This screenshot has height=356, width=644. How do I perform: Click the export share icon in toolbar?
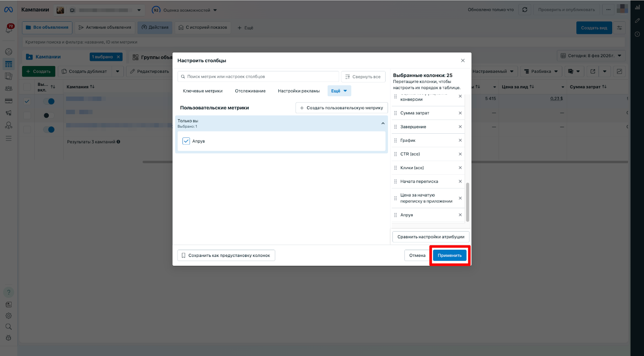pos(592,71)
